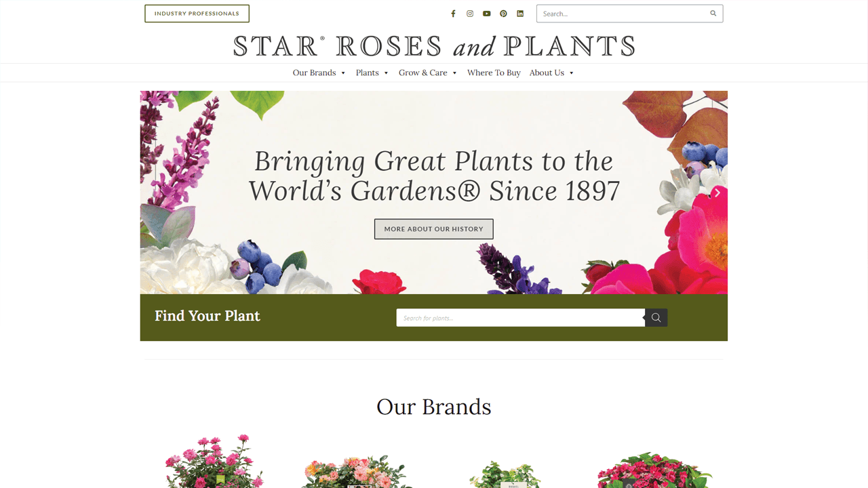
Task: Open the Pinterest social icon
Action: [x=503, y=14]
